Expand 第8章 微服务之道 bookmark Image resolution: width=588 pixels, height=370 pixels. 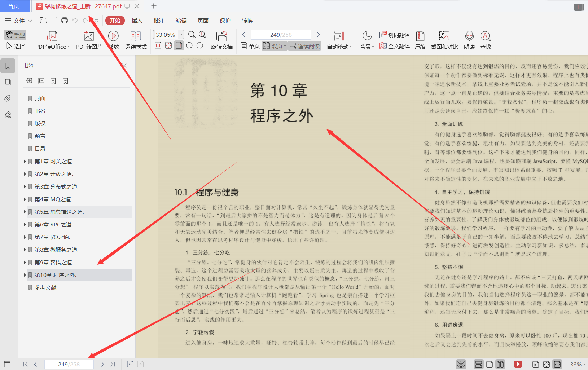coord(25,250)
